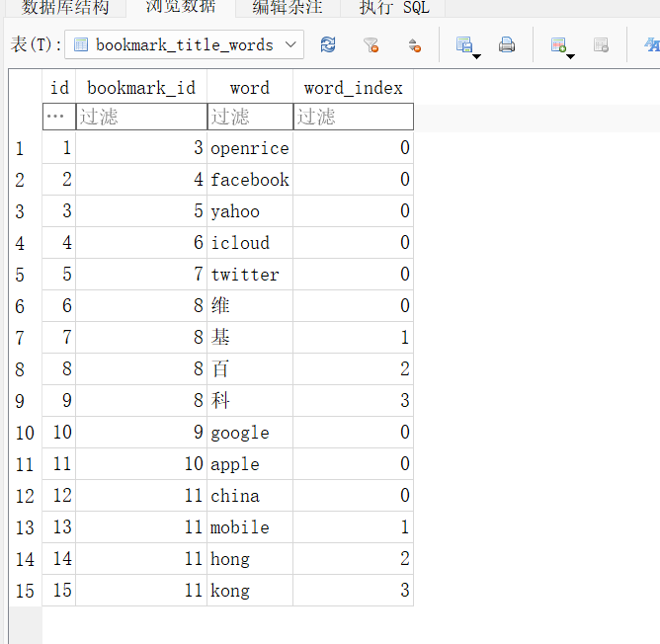Select row header 8
Image resolution: width=660 pixels, height=644 pixels.
(x=26, y=369)
